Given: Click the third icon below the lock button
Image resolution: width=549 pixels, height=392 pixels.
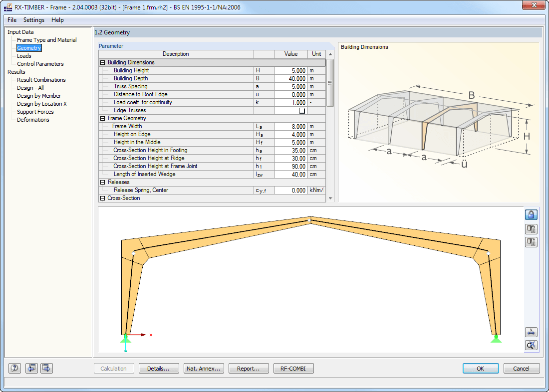Looking at the screenshot, I should (531, 242).
